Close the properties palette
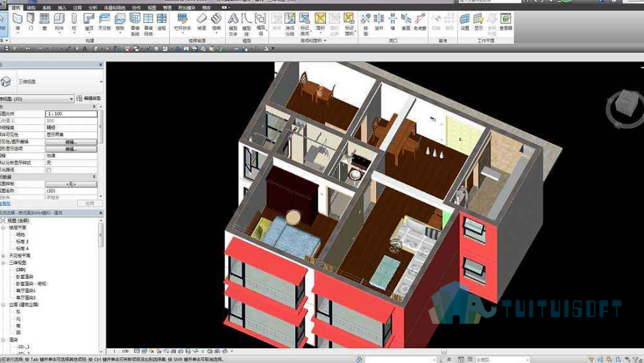644x363 pixels. click(x=101, y=65)
